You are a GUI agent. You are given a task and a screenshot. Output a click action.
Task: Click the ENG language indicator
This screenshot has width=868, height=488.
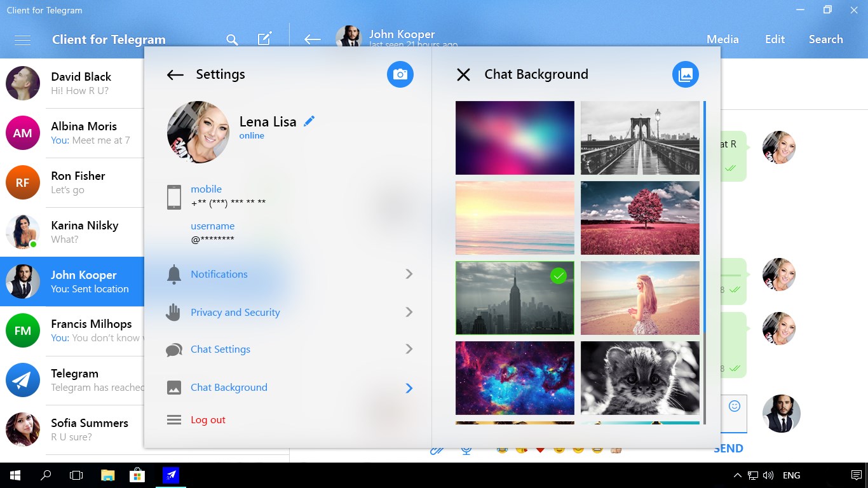tap(791, 475)
